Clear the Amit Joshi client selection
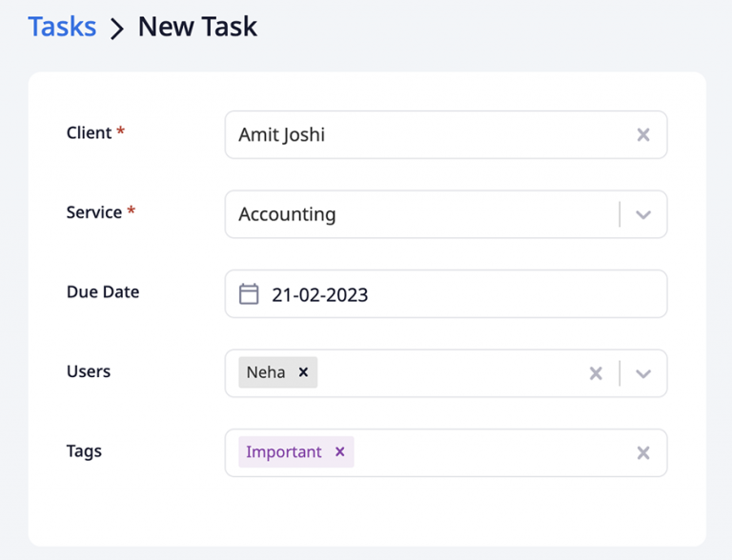Image resolution: width=732 pixels, height=560 pixels. click(643, 135)
